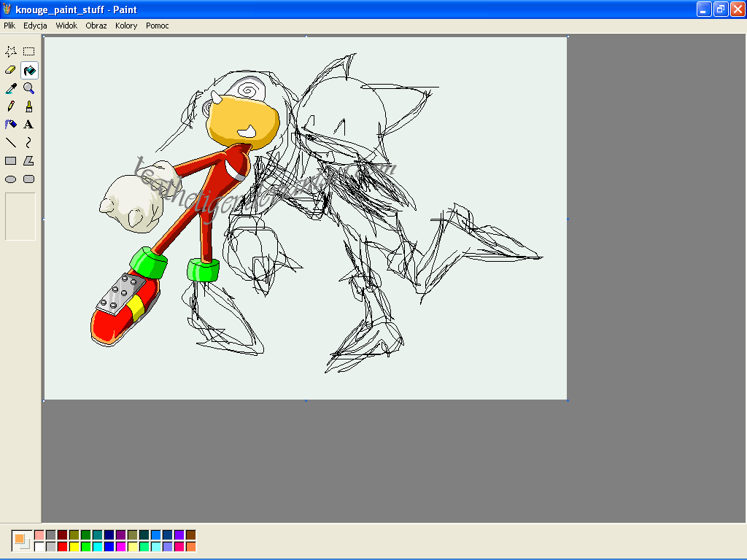
Task: Select the Text tool
Action: tap(29, 124)
